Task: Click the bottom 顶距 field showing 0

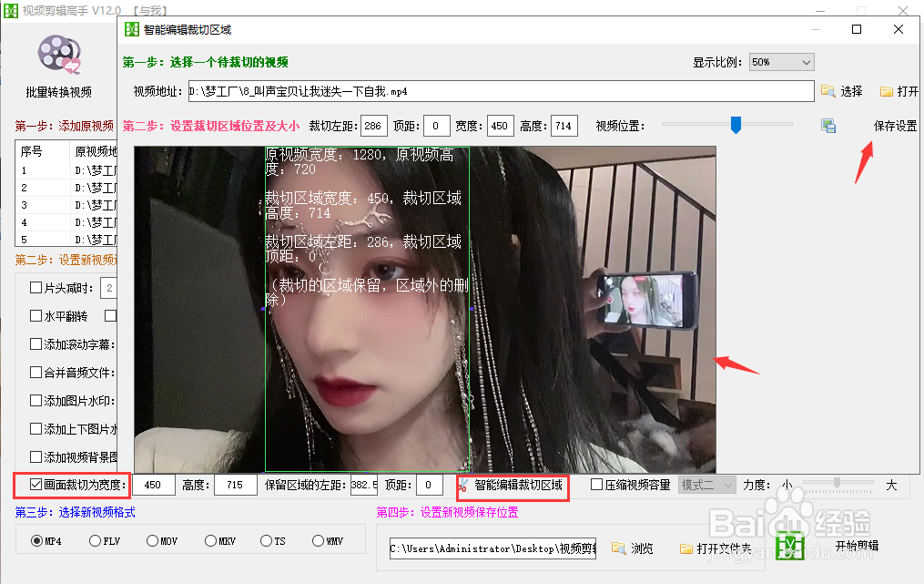Action: pyautogui.click(x=430, y=485)
